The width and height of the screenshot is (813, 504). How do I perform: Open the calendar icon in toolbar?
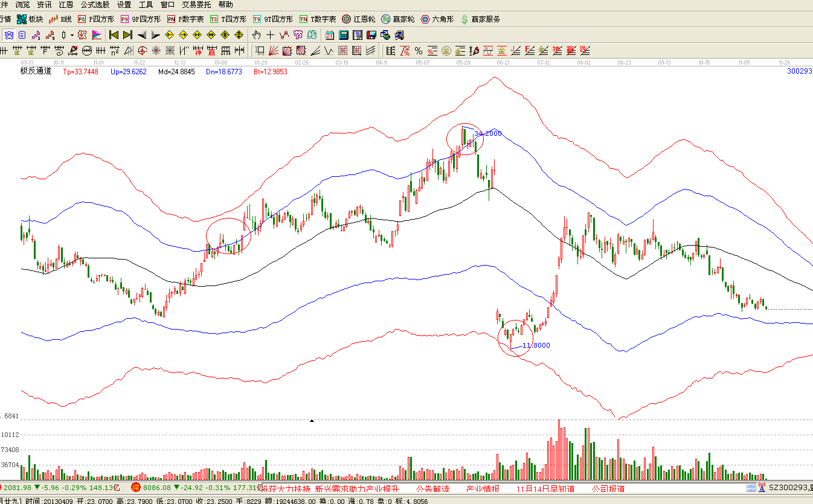(330, 35)
